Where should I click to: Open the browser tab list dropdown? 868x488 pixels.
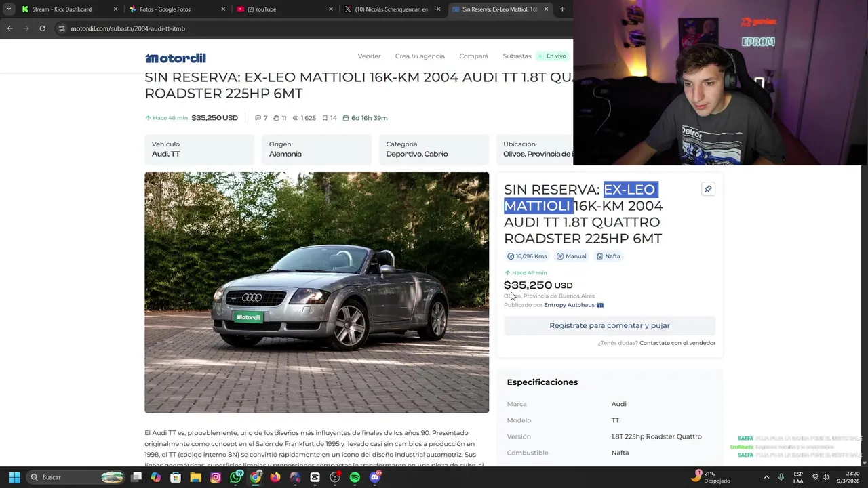point(8,9)
